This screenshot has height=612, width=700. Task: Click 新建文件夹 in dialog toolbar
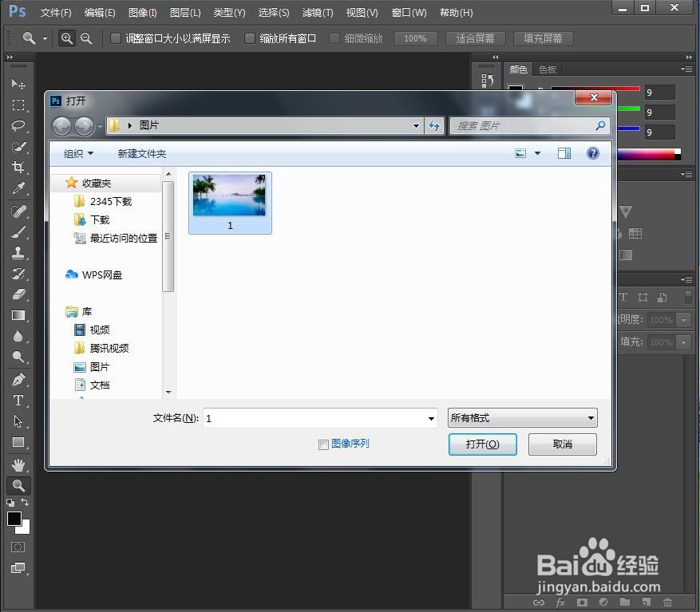(141, 153)
